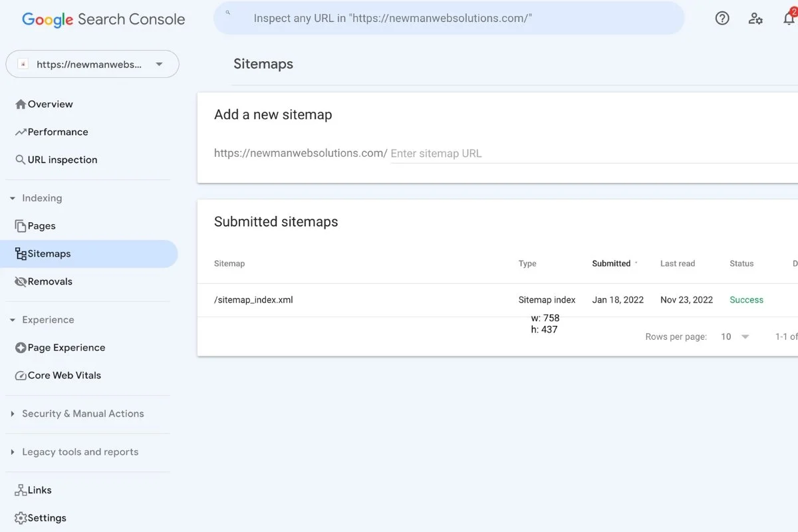
Task: Click the Nov 23, 2022 last read date
Action: (x=686, y=300)
